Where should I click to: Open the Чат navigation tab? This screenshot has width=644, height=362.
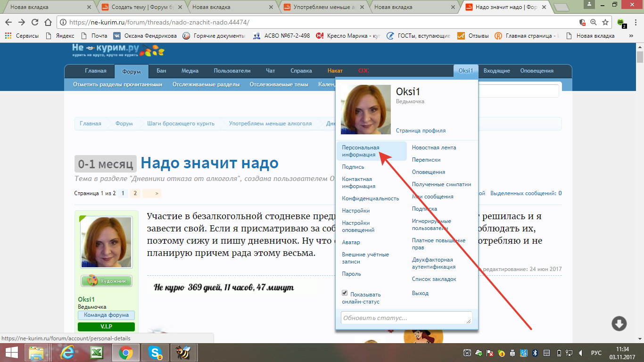click(270, 71)
